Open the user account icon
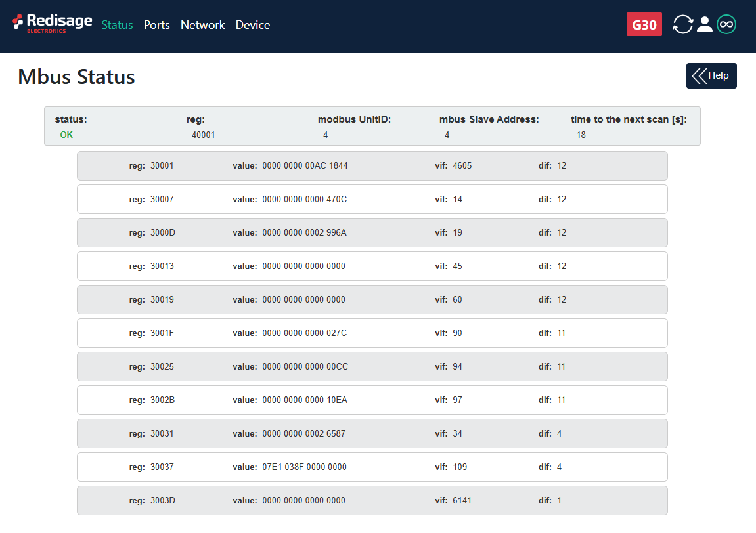 [x=704, y=25]
